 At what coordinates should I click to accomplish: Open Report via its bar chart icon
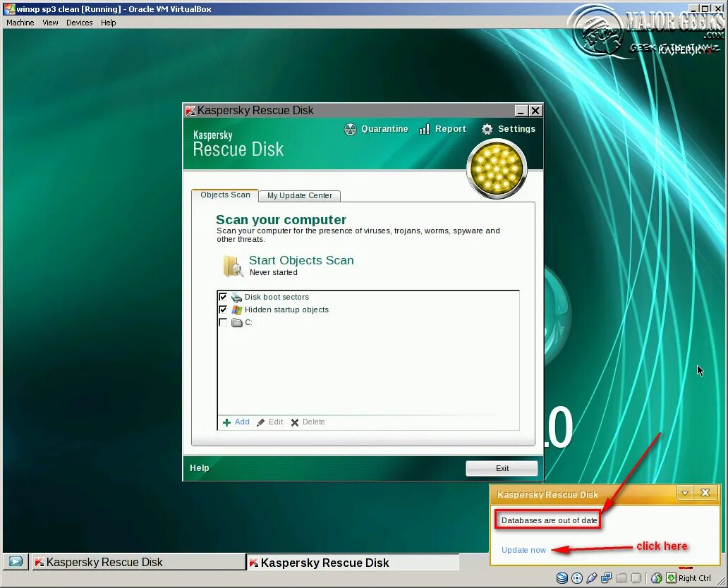coord(424,129)
